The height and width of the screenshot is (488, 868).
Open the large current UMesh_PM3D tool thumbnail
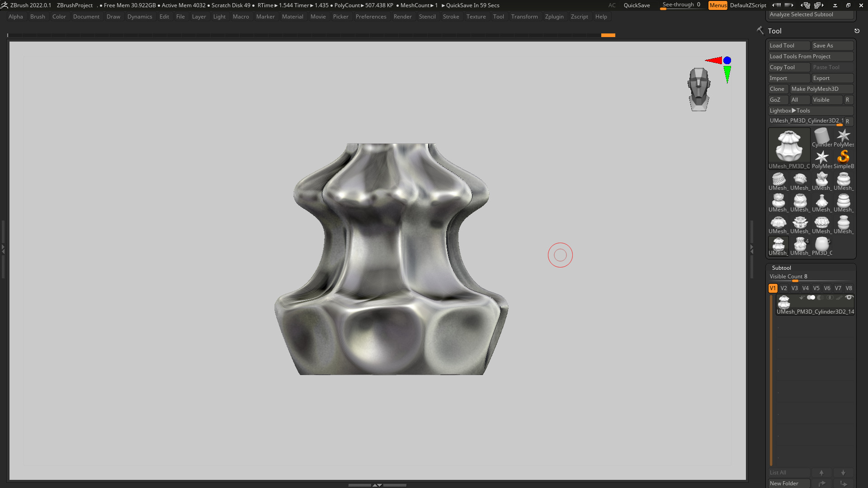[x=789, y=148]
